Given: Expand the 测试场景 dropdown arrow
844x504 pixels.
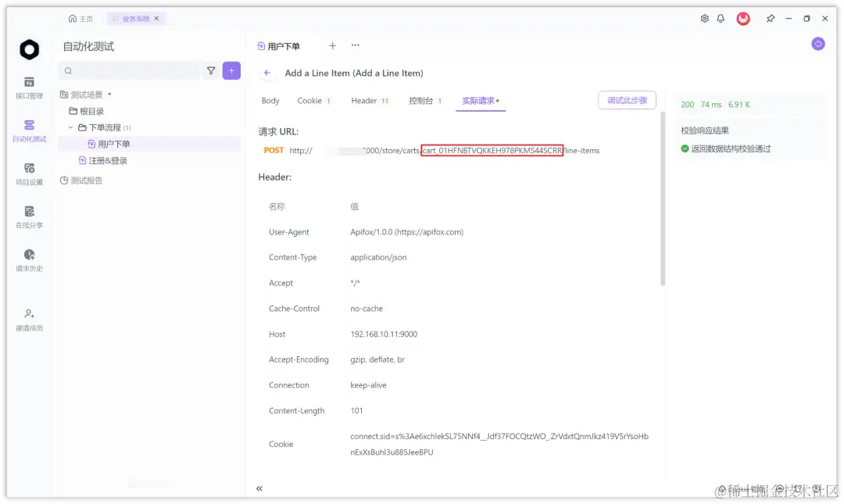Looking at the screenshot, I should click(x=110, y=95).
